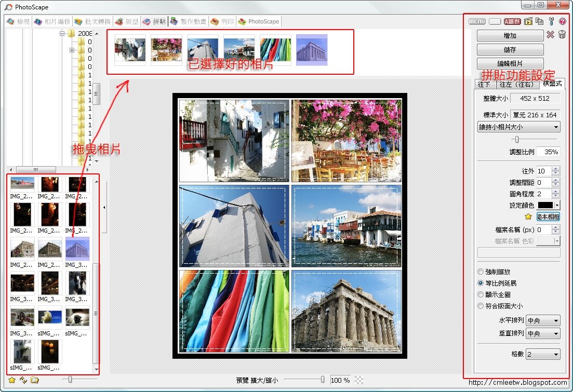Screen dimensions: 573x392
Task: Increase the 檔案名稱 (px) value
Action: (x=555, y=227)
